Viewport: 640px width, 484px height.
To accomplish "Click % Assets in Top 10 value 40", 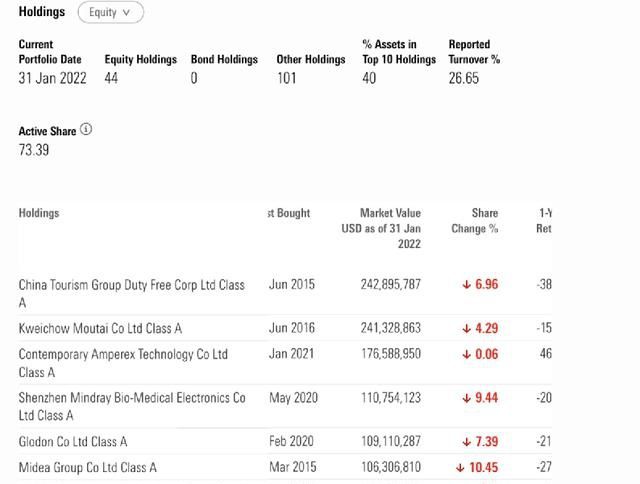I will pyautogui.click(x=369, y=78).
